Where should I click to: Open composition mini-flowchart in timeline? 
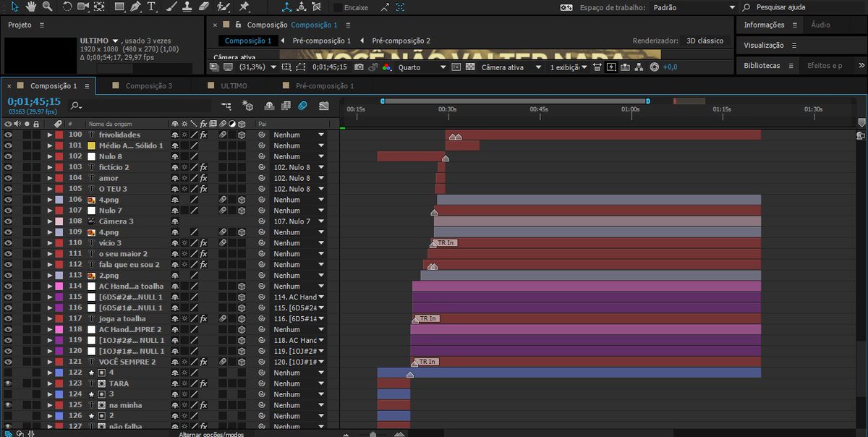click(x=226, y=106)
